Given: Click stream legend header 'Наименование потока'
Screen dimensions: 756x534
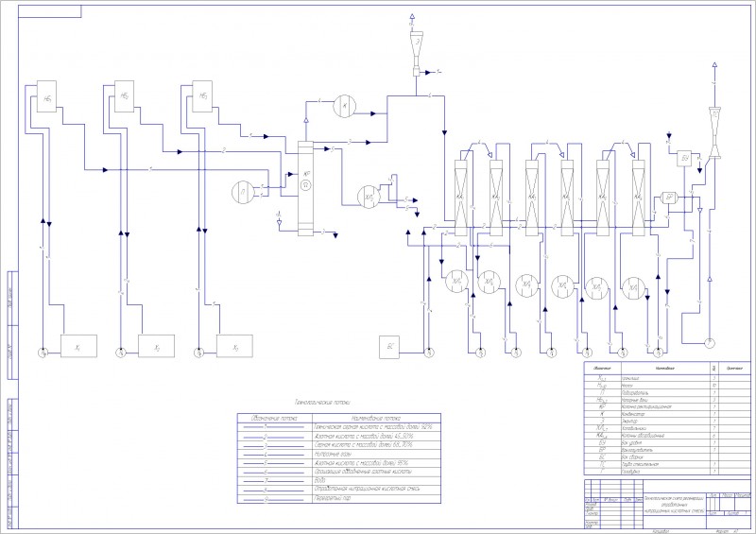Looking at the screenshot, I should click(x=376, y=419).
